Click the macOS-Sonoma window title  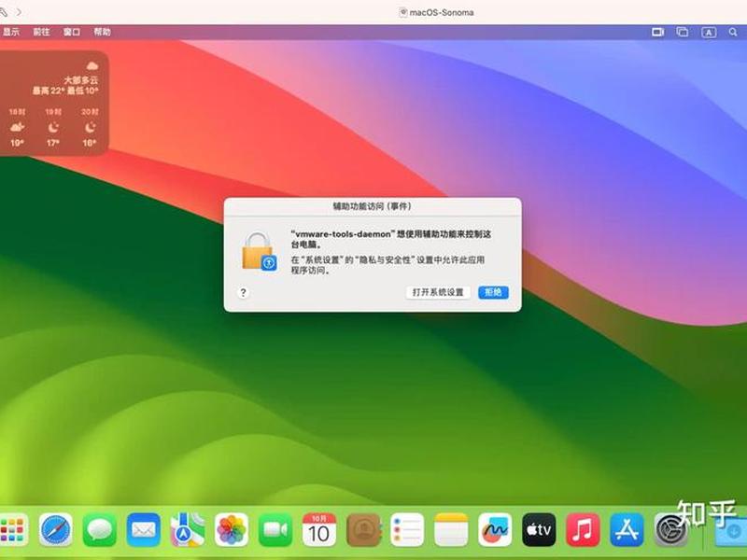point(441,13)
